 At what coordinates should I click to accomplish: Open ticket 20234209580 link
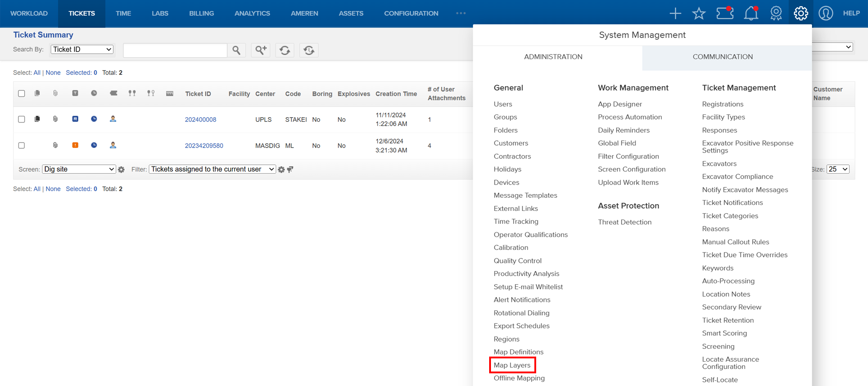pos(204,146)
